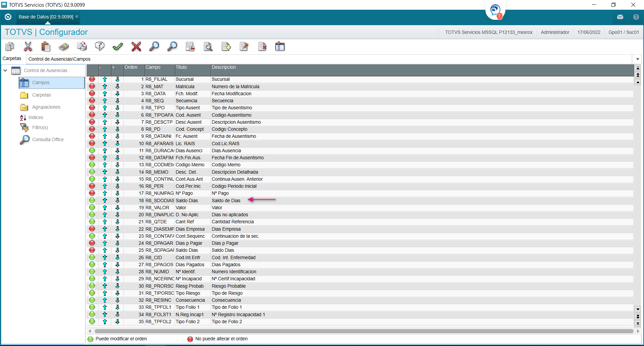Move the R8_MEMO field up
Image resolution: width=644 pixels, height=346 pixels.
coord(105,172)
